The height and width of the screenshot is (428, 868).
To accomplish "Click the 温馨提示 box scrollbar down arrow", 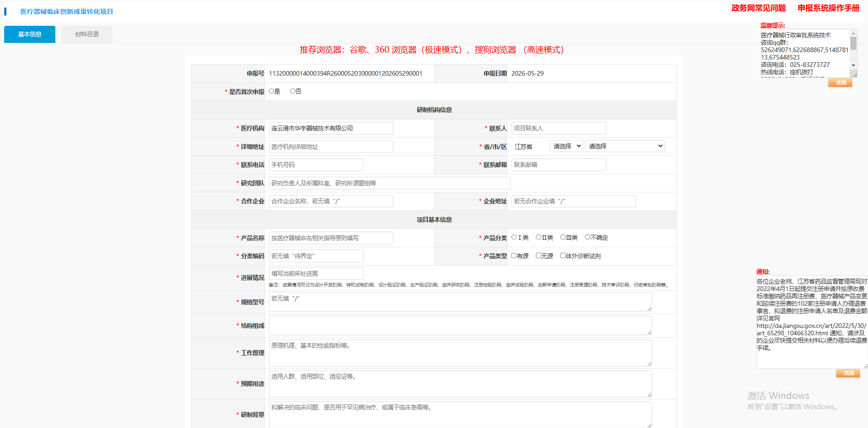I will [854, 65].
